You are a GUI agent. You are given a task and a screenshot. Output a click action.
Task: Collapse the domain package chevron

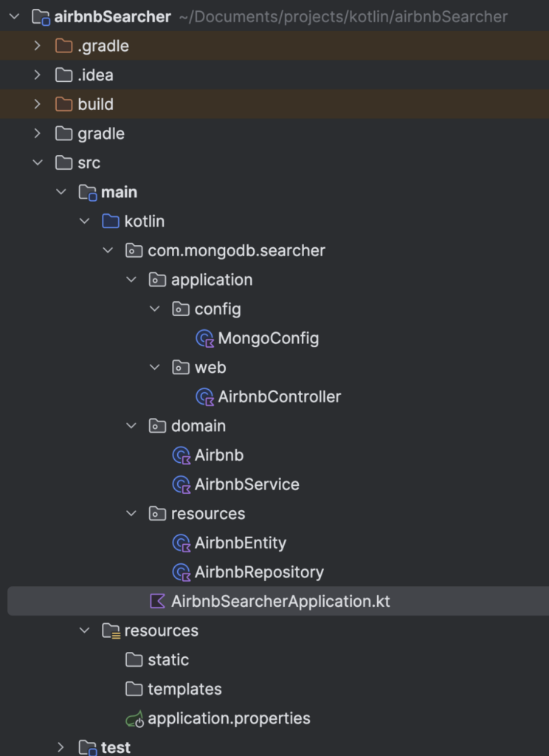click(x=131, y=426)
